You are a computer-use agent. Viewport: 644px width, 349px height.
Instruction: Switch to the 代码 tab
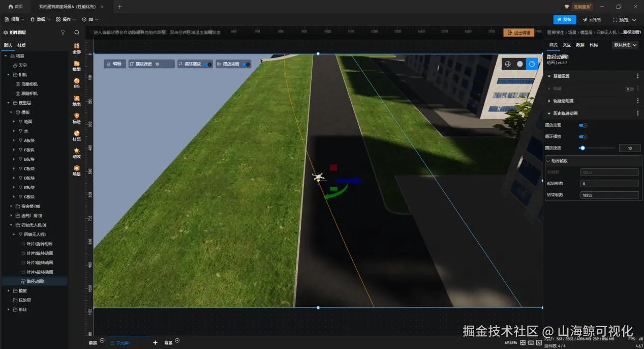click(x=593, y=45)
